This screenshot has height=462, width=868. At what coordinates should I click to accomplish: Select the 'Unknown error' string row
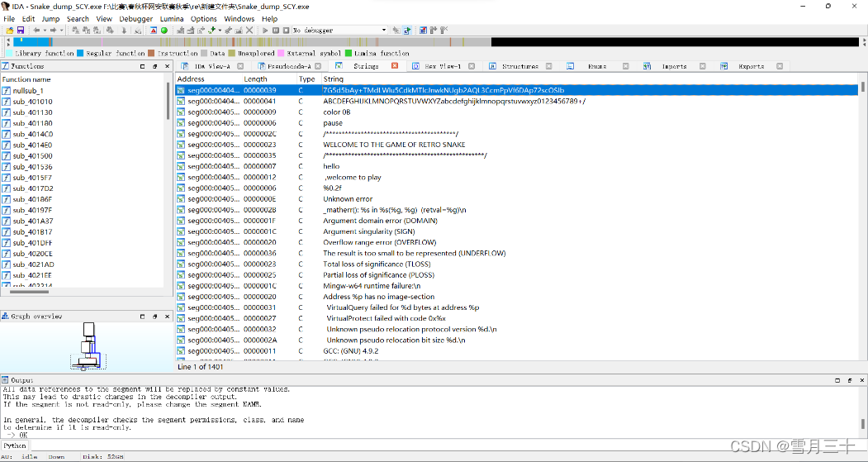[517, 199]
